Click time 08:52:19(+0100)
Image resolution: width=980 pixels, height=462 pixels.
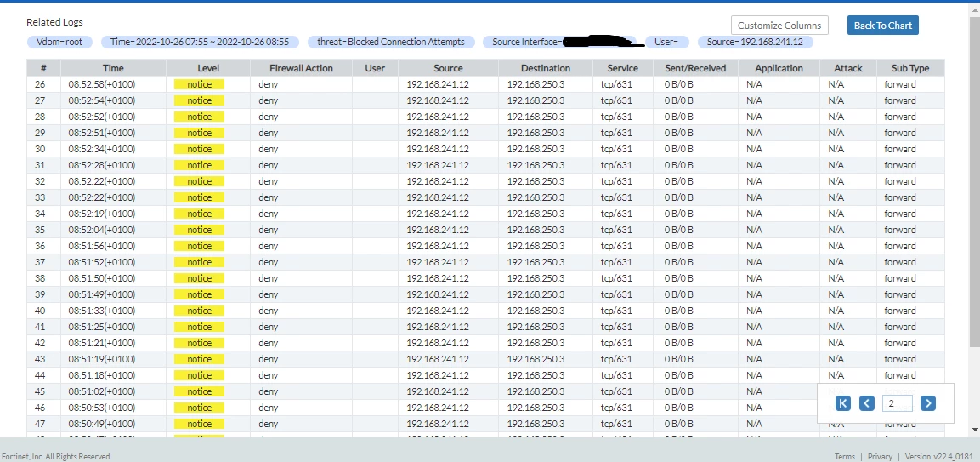point(102,214)
